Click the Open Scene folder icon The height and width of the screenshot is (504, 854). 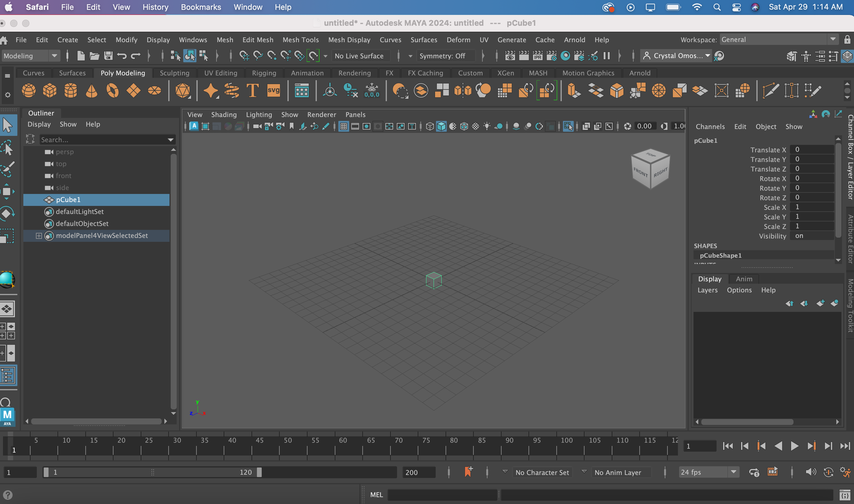click(x=94, y=56)
